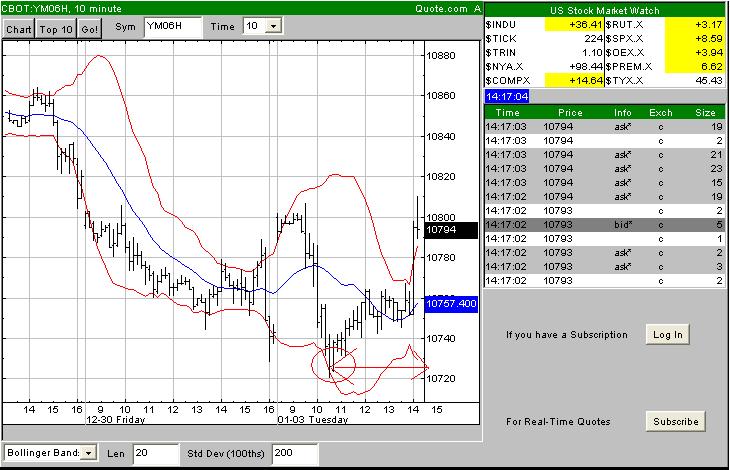This screenshot has width=730, height=470.
Task: Select the $OEX.X symbol in Market Watch
Action: click(625, 53)
